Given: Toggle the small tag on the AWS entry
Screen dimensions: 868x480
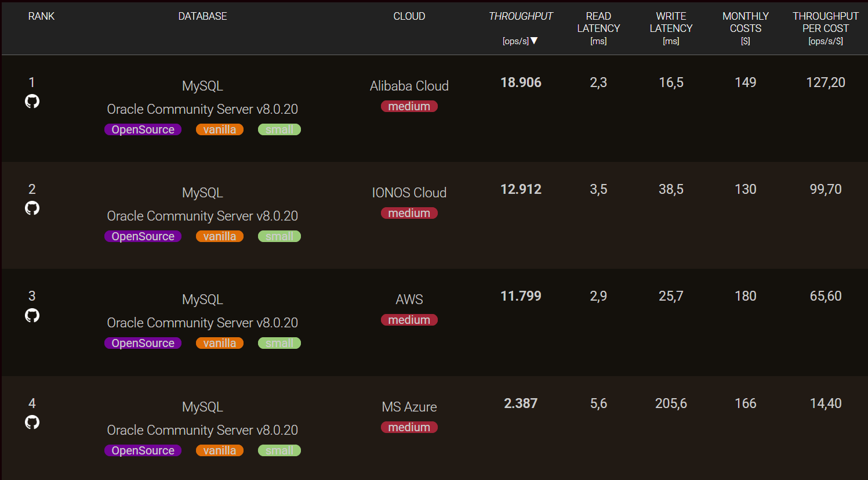Looking at the screenshot, I should click(x=279, y=342).
